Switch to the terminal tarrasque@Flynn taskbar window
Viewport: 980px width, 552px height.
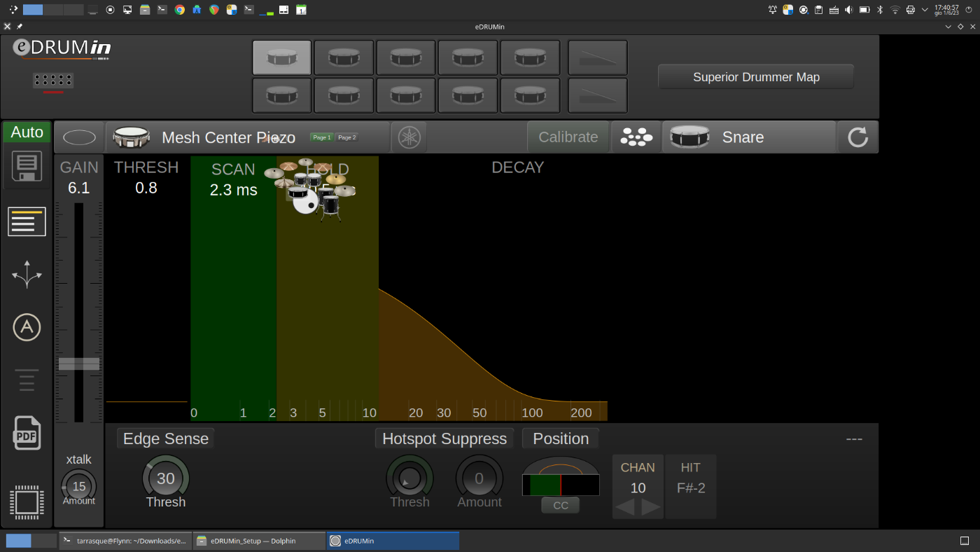pos(125,541)
